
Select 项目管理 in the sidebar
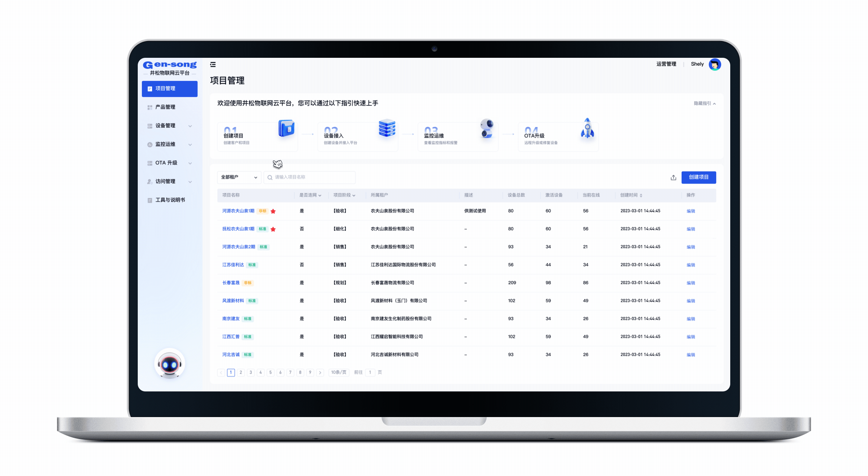click(x=170, y=89)
